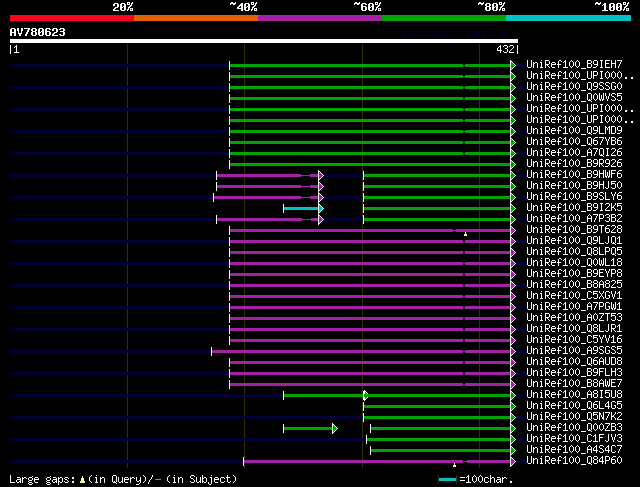The height and width of the screenshot is (487, 640).
Task: Click the cyan 100char scale legend bar
Action: pyautogui.click(x=447, y=480)
